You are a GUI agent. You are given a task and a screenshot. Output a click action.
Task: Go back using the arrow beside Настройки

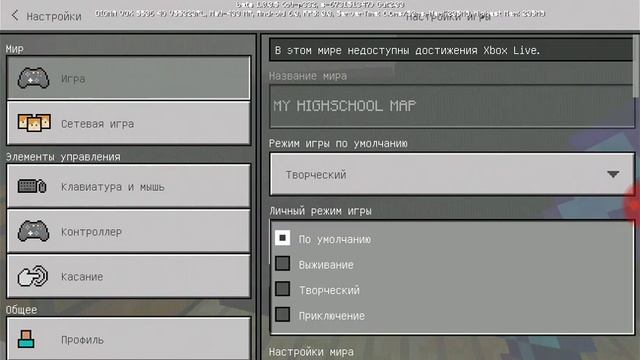(x=15, y=16)
